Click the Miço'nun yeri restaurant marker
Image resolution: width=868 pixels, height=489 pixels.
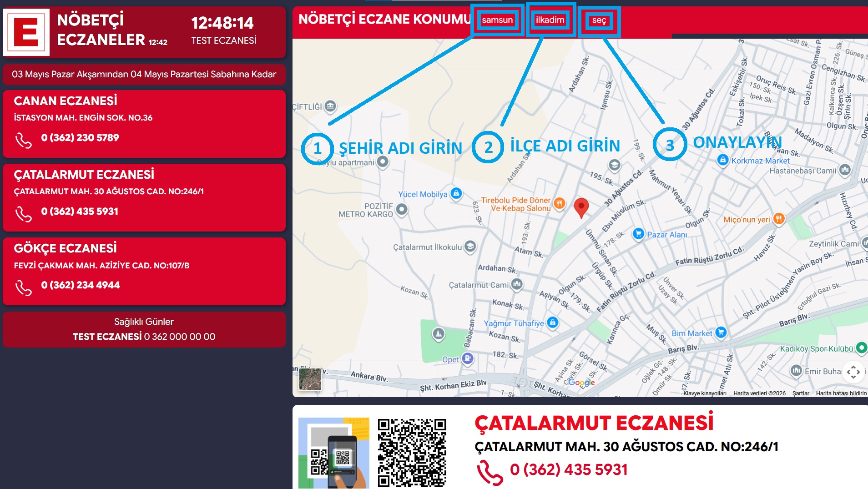coord(778,219)
